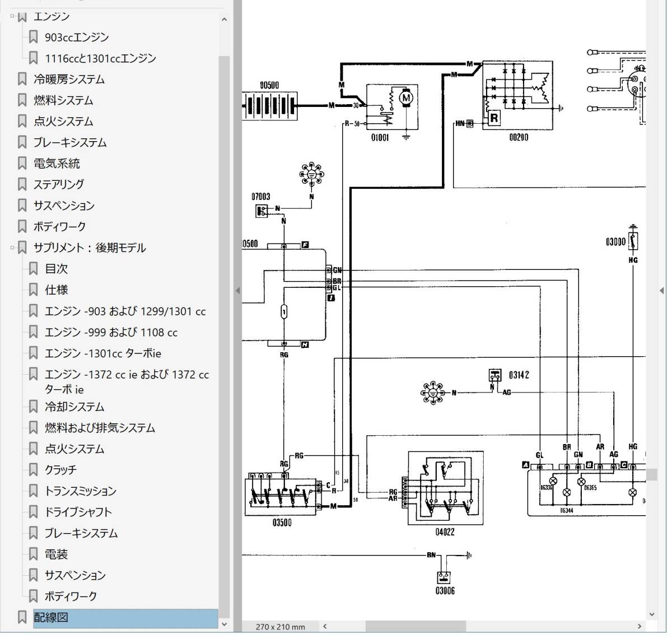Screen dimensions: 672x644
Task: Open the top-level サスペンション bookmark
Action: coord(64,206)
